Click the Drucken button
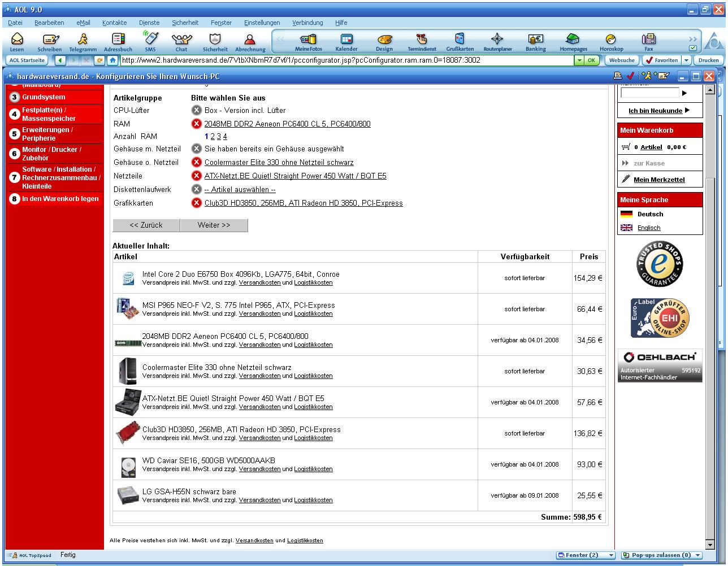The height and width of the screenshot is (566, 728). (x=709, y=60)
